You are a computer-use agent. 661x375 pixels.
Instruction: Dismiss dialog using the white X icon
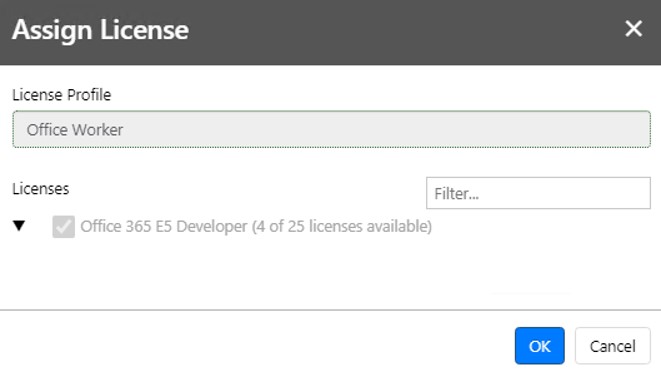[633, 29]
